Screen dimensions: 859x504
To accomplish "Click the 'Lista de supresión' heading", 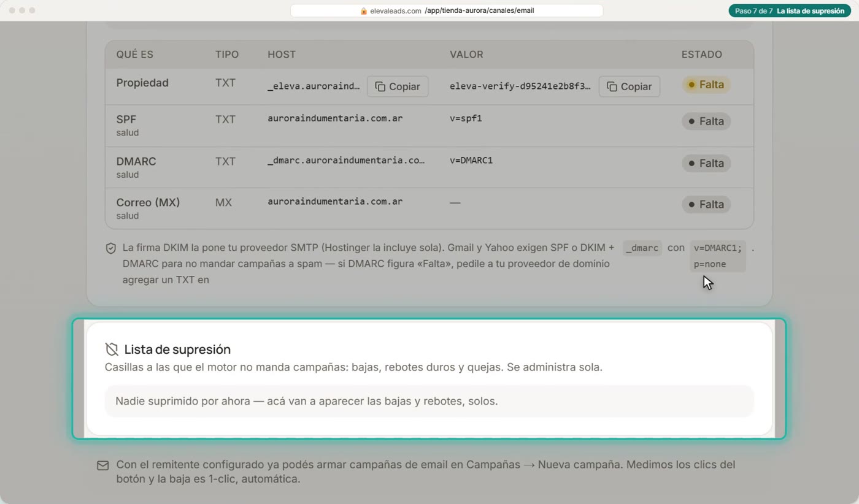I will click(x=177, y=349).
